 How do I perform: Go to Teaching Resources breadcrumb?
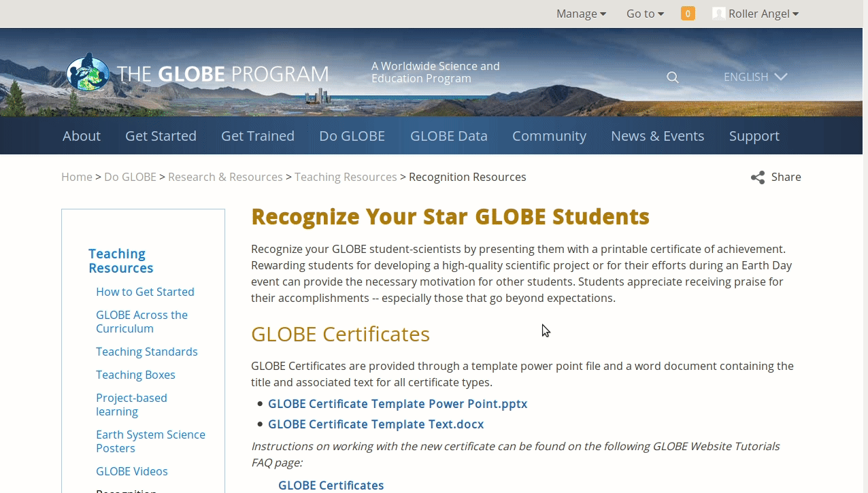click(346, 177)
